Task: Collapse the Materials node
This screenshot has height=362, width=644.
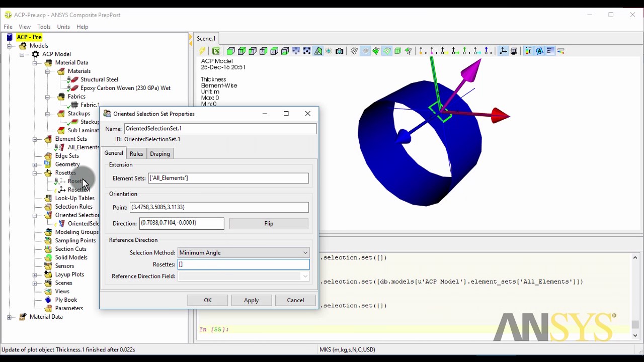Action: [x=47, y=71]
